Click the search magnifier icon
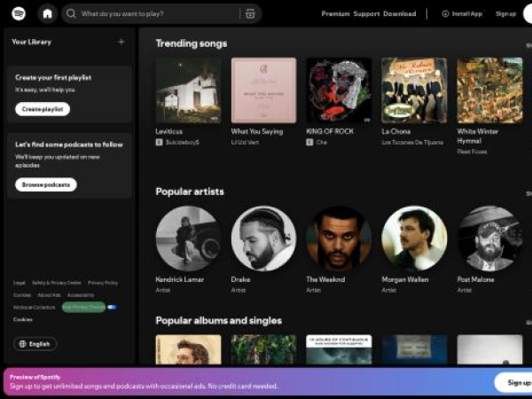 coord(71,13)
